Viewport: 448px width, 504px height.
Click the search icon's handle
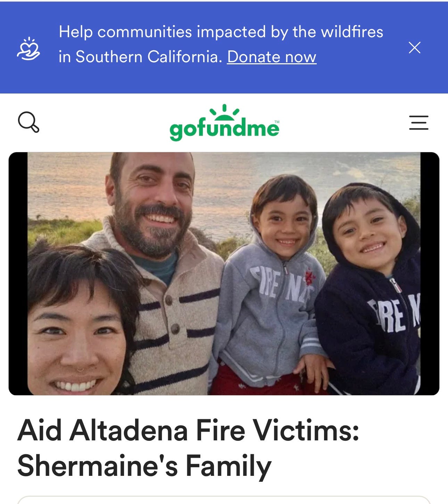click(35, 129)
